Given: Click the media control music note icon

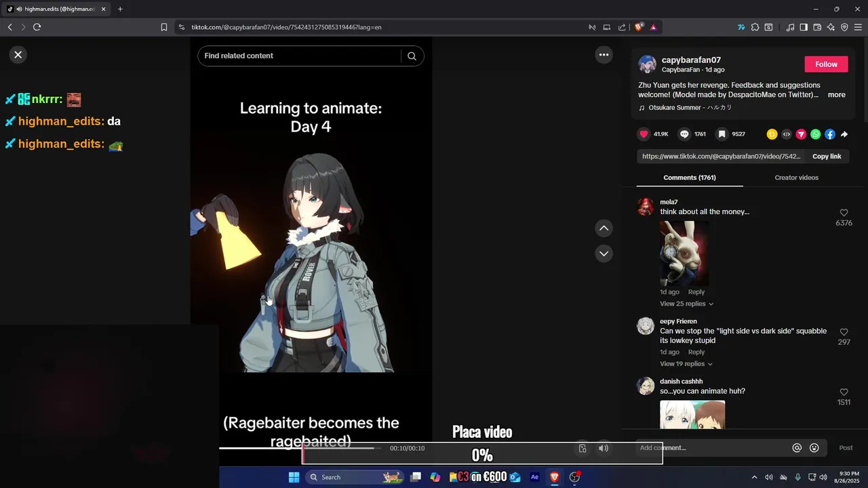Looking at the screenshot, I should tap(790, 27).
